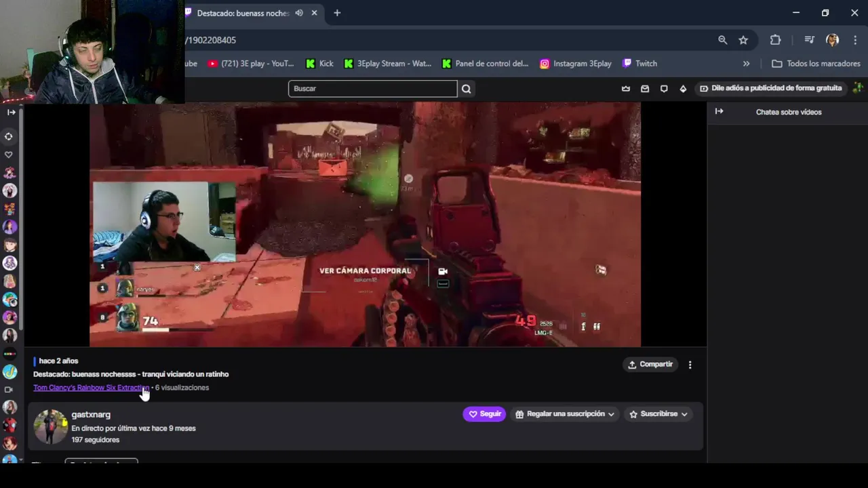Screen dimensions: 868x488
Task: Collapse the Chatea sobre vídeos panel
Action: coord(719,111)
